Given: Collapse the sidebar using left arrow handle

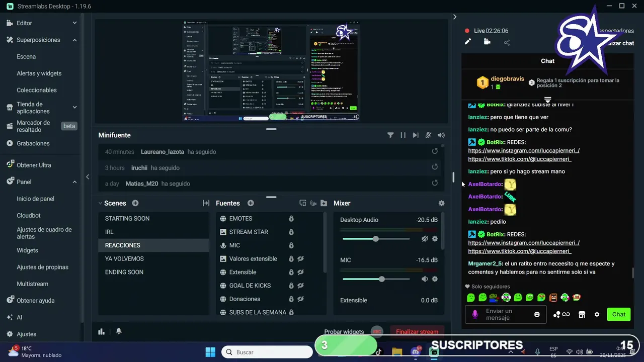Looking at the screenshot, I should (88, 176).
